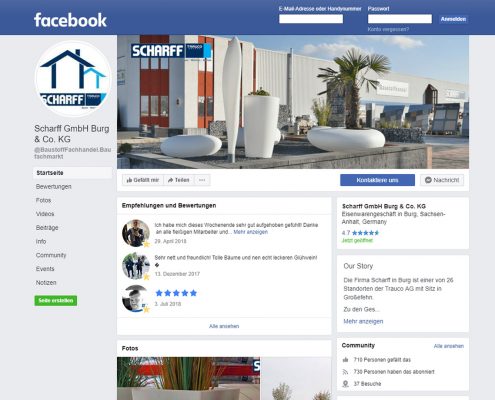Click the Gefällt mir thumbs-up button
This screenshot has height=400, width=495.
(143, 180)
